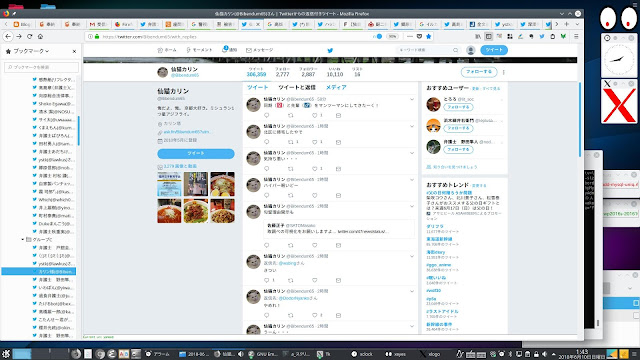The height and width of the screenshot is (360, 640).
Task: Toggle the blue circle icon in the address bar
Action: [x=379, y=36]
